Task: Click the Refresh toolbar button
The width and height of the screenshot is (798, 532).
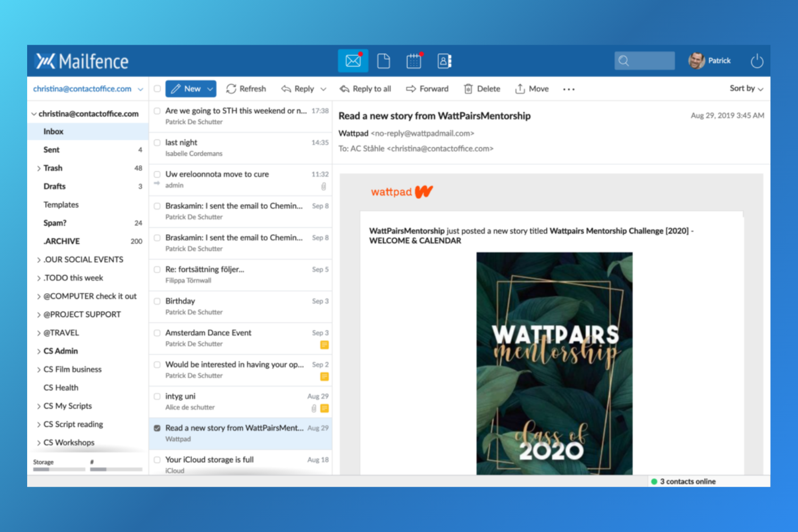Action: tap(246, 89)
